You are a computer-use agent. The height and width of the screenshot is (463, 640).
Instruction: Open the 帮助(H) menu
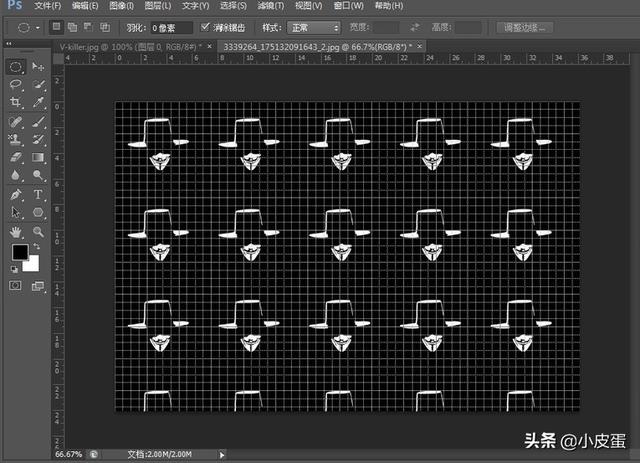[x=389, y=6]
